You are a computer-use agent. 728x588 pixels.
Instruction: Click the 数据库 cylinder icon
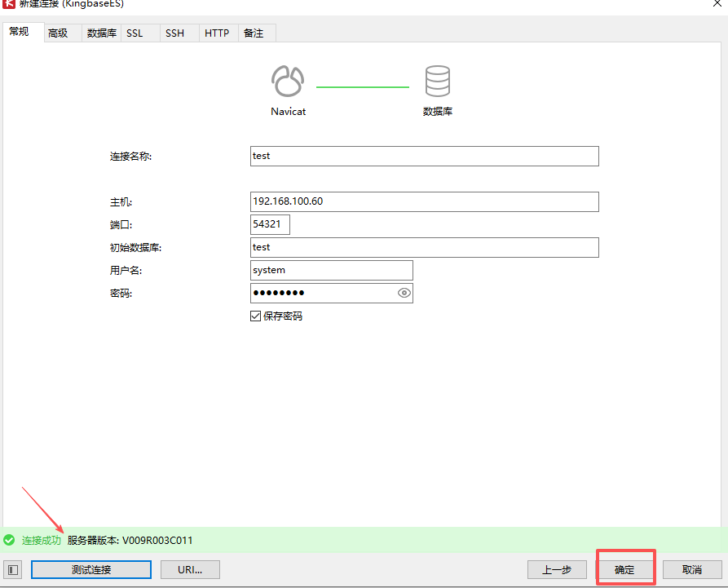click(437, 81)
